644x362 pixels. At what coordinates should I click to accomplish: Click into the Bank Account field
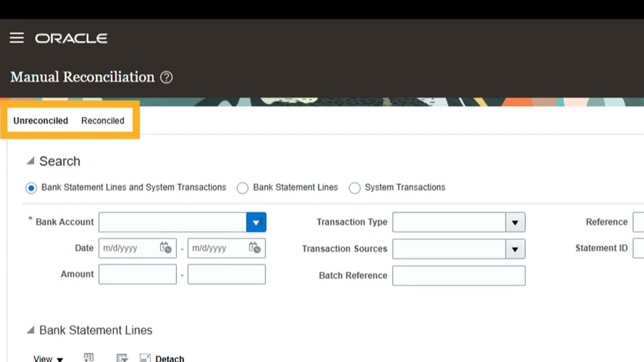173,222
